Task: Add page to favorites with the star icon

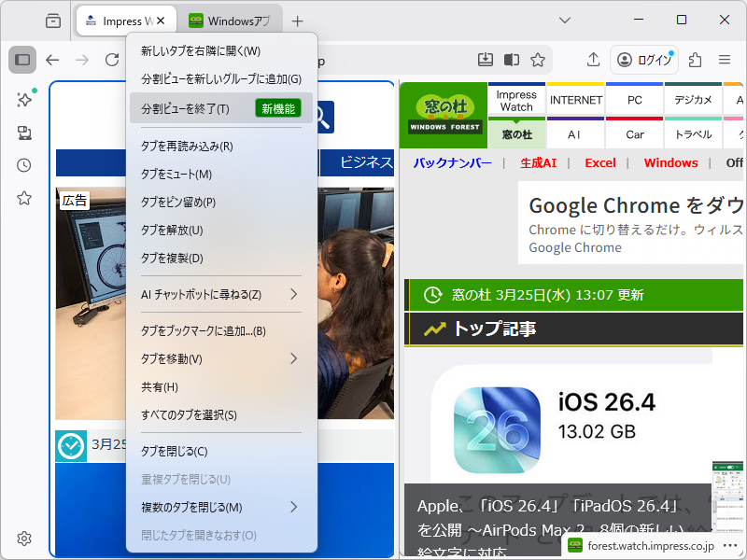Action: (x=538, y=59)
